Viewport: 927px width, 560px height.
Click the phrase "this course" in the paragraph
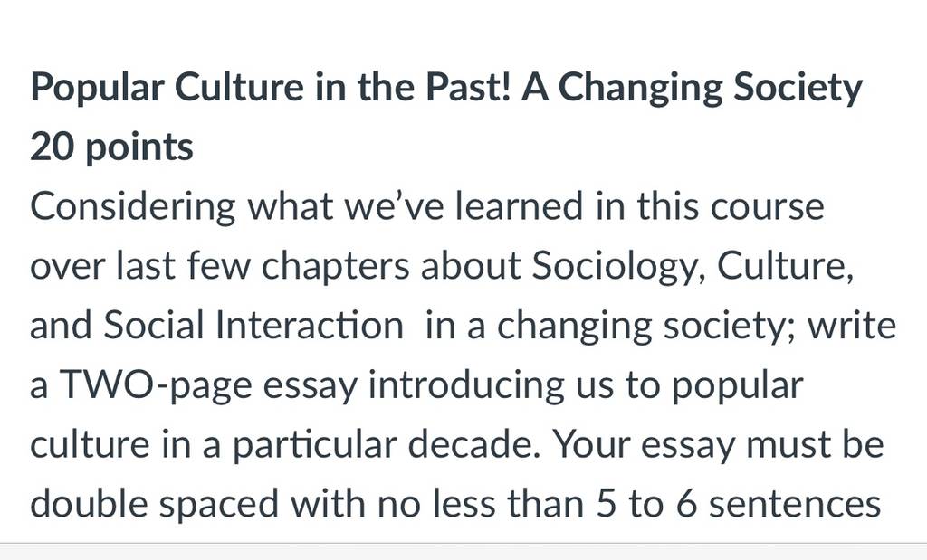coord(731,206)
